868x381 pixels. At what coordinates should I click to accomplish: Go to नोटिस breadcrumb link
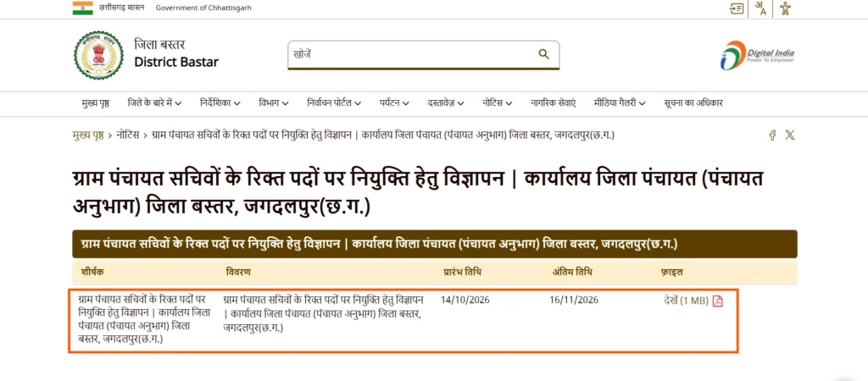coord(128,135)
